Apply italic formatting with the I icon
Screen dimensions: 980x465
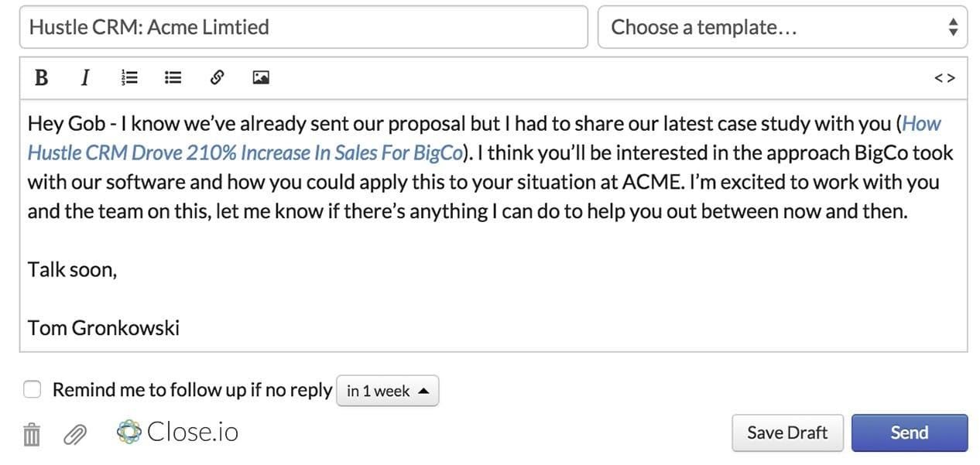pyautogui.click(x=85, y=77)
